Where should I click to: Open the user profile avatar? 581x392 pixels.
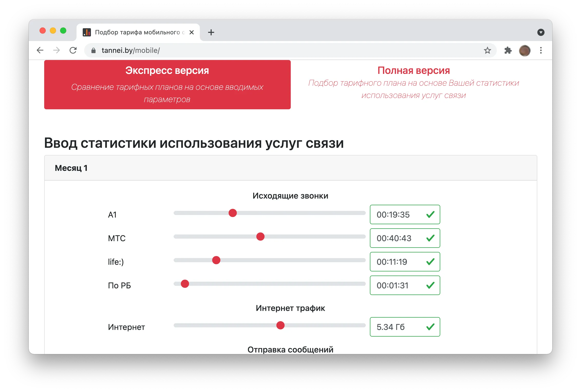(524, 51)
